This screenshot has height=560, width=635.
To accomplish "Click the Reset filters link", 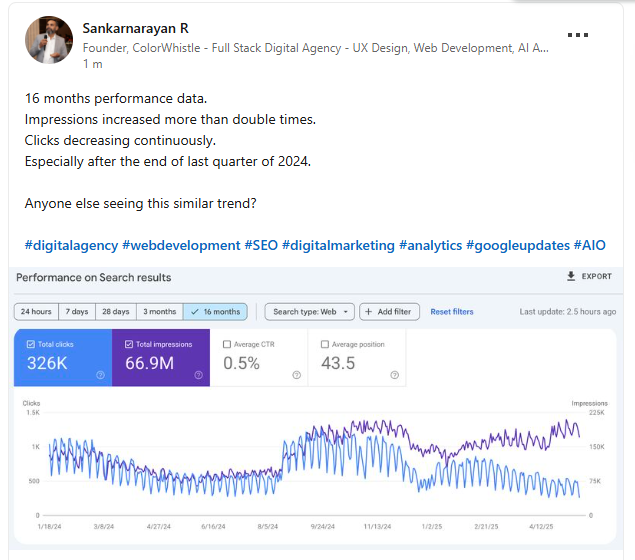I will click(x=452, y=312).
